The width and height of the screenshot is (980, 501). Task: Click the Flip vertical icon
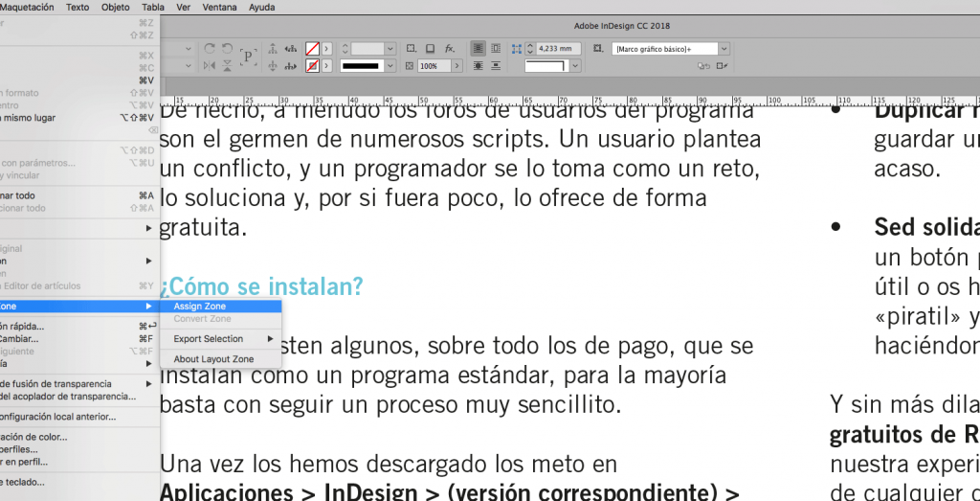pyautogui.click(x=228, y=66)
